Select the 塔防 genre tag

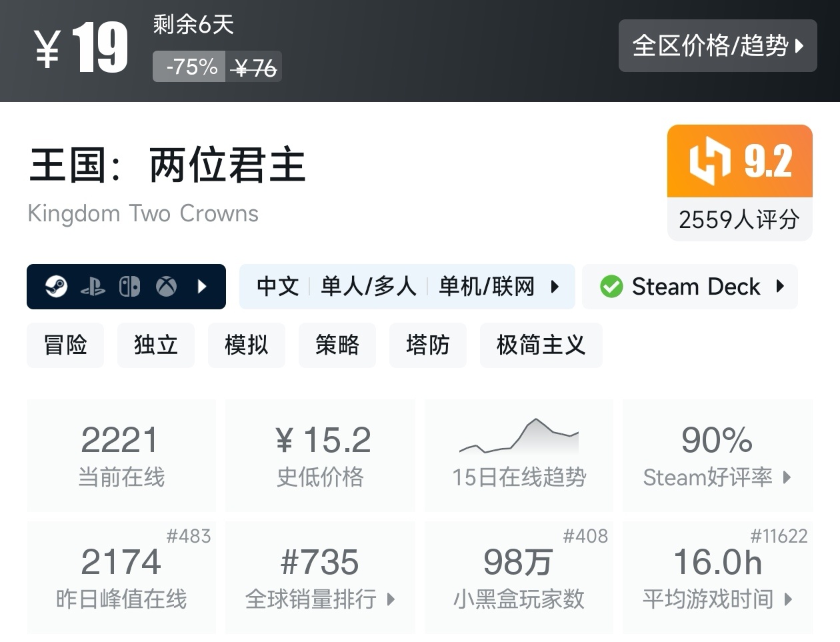tap(427, 345)
